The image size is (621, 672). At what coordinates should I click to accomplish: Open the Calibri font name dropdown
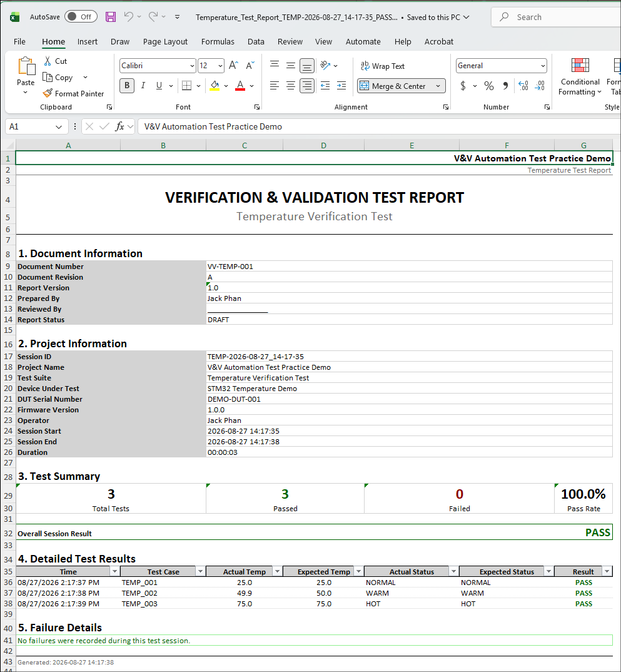click(192, 66)
